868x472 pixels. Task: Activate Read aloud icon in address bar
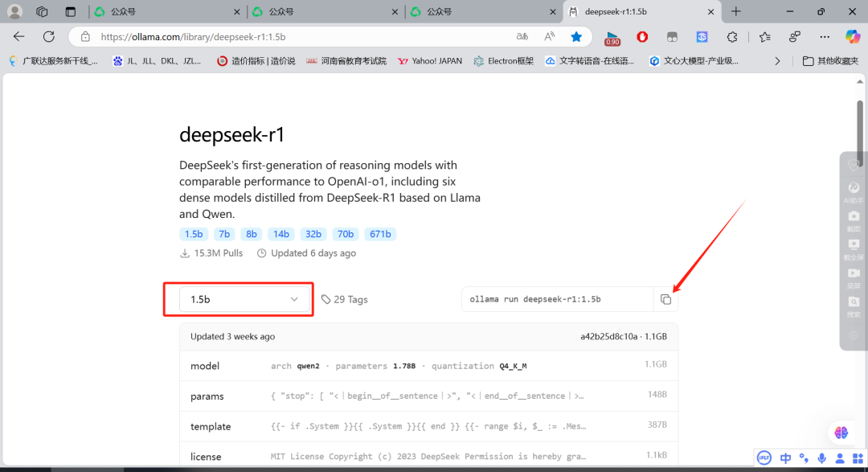[x=549, y=36]
